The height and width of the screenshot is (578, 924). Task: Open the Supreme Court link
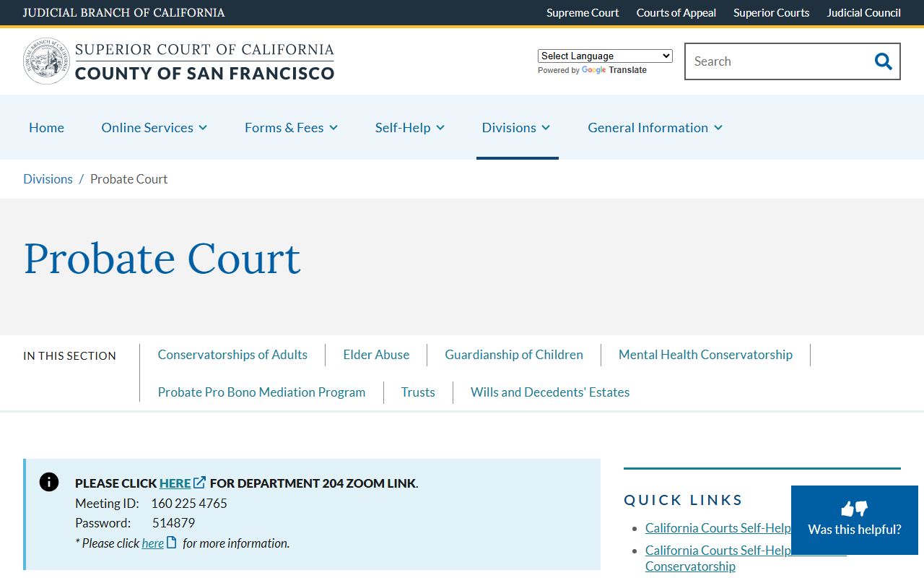pyautogui.click(x=583, y=13)
